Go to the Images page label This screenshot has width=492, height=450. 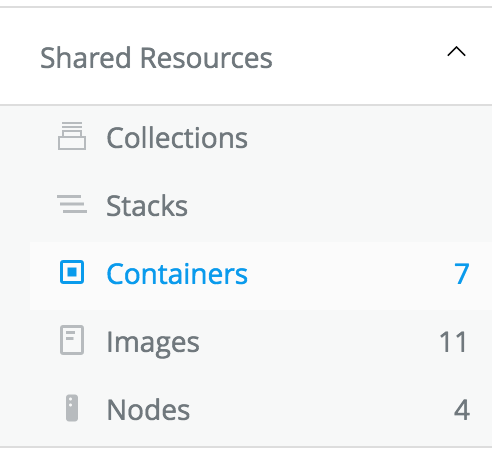[x=153, y=343]
